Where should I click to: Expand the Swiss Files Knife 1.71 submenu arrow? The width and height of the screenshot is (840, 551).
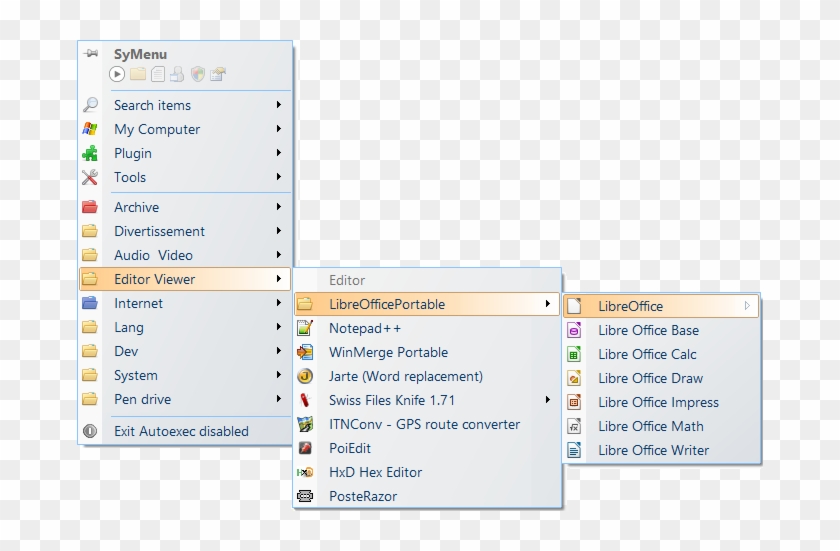547,400
